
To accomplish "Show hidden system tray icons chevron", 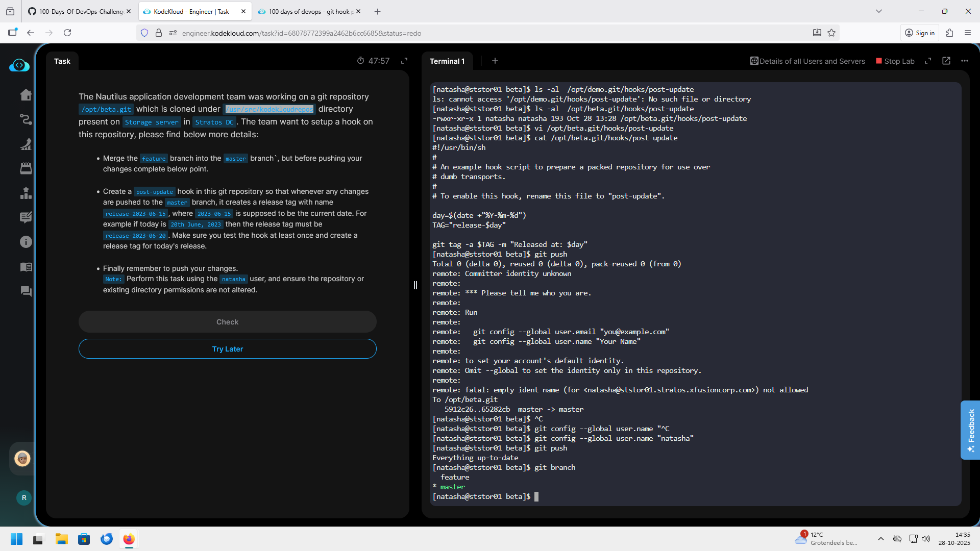I will [881, 539].
